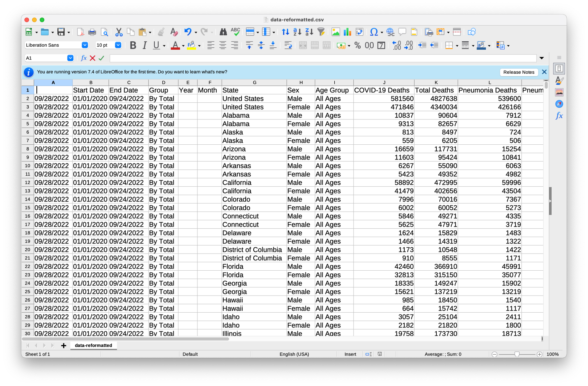The height and width of the screenshot is (386, 588).
Task: Toggle Align Right
Action: click(x=234, y=45)
